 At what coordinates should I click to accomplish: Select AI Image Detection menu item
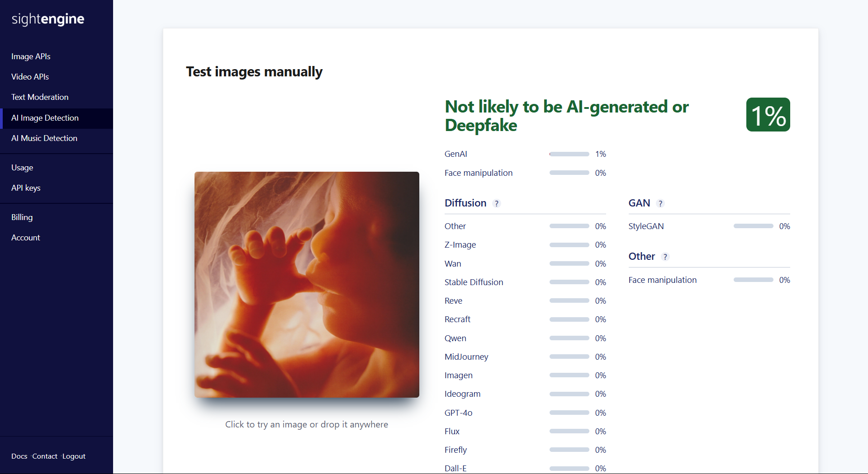tap(45, 118)
